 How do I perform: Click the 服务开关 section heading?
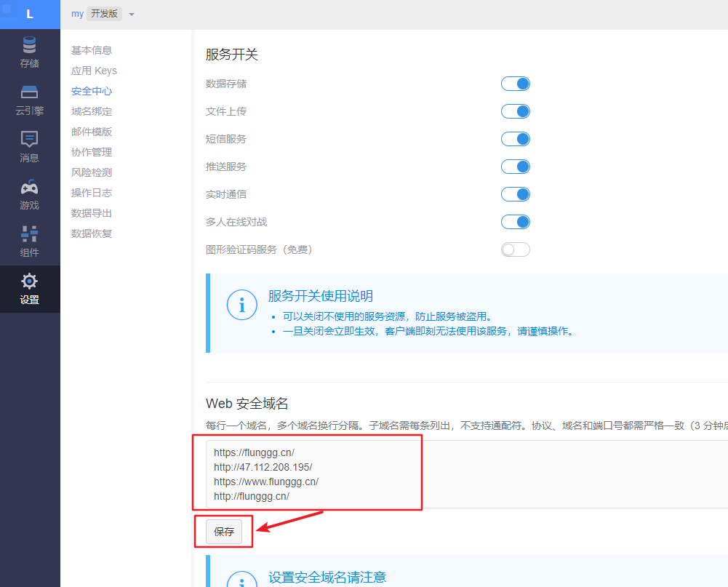click(x=232, y=55)
